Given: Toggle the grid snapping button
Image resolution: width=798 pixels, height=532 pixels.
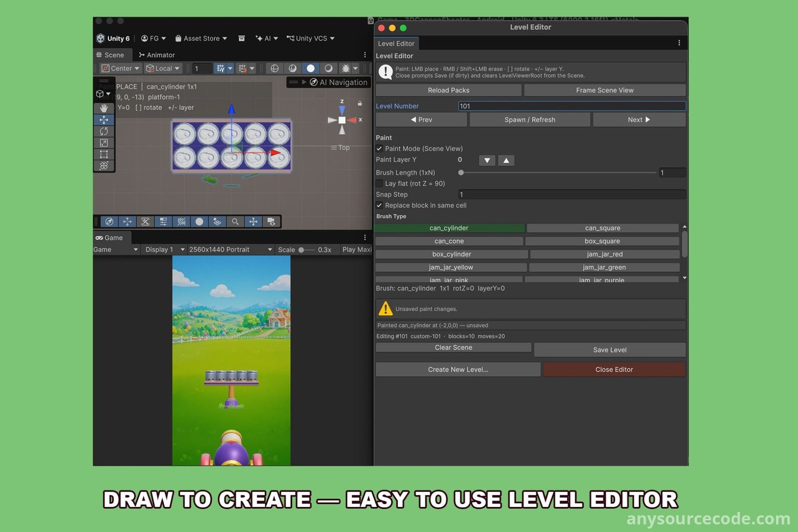Looking at the screenshot, I should [x=242, y=68].
